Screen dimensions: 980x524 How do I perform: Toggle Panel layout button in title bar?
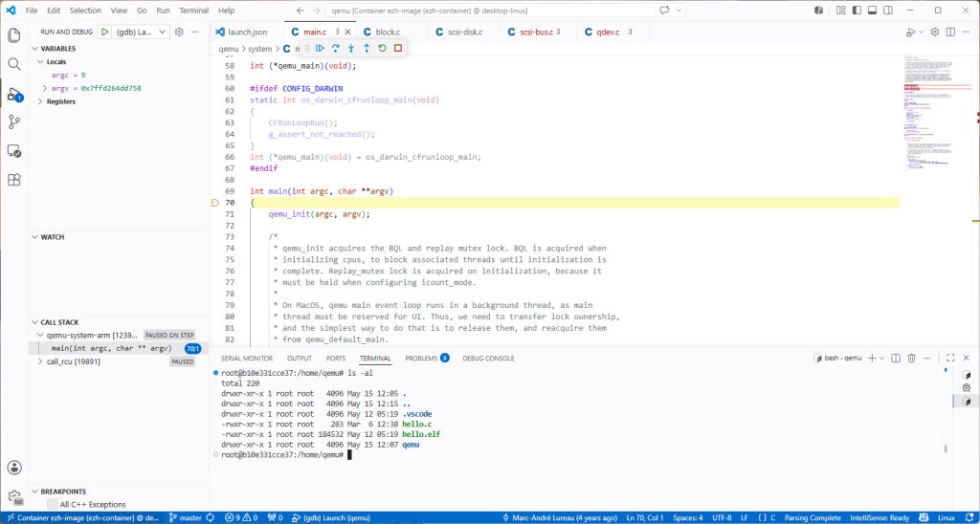[872, 10]
